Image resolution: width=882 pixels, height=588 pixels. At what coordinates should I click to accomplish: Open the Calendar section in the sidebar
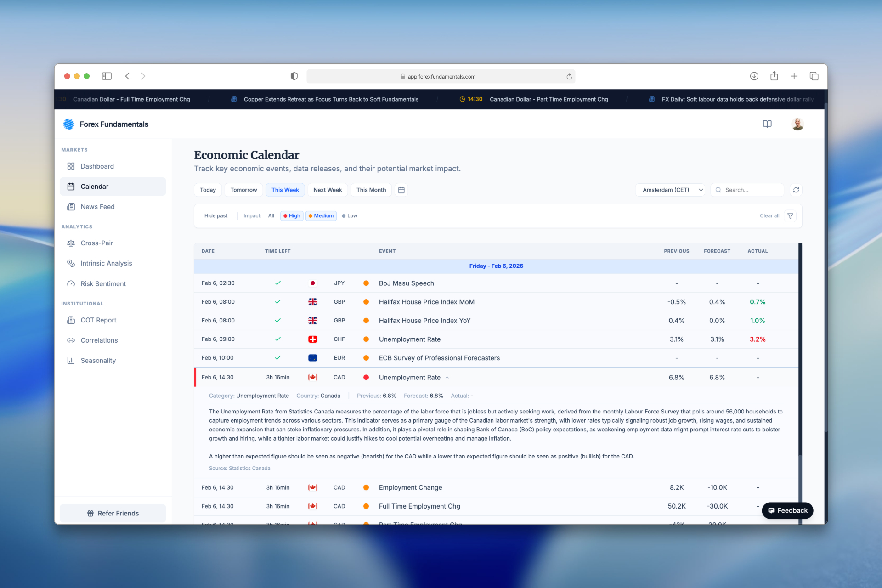[x=94, y=187]
